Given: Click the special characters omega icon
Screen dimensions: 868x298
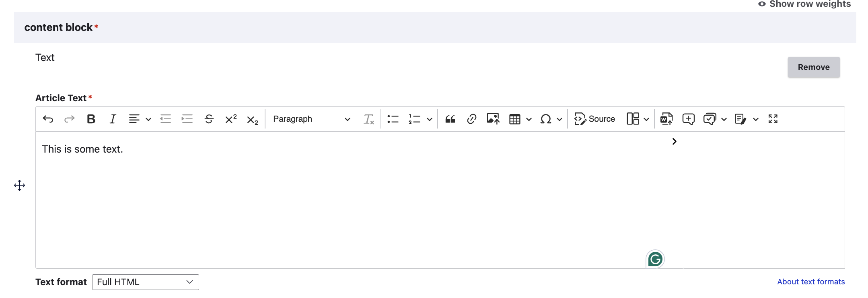Looking at the screenshot, I should coord(545,119).
